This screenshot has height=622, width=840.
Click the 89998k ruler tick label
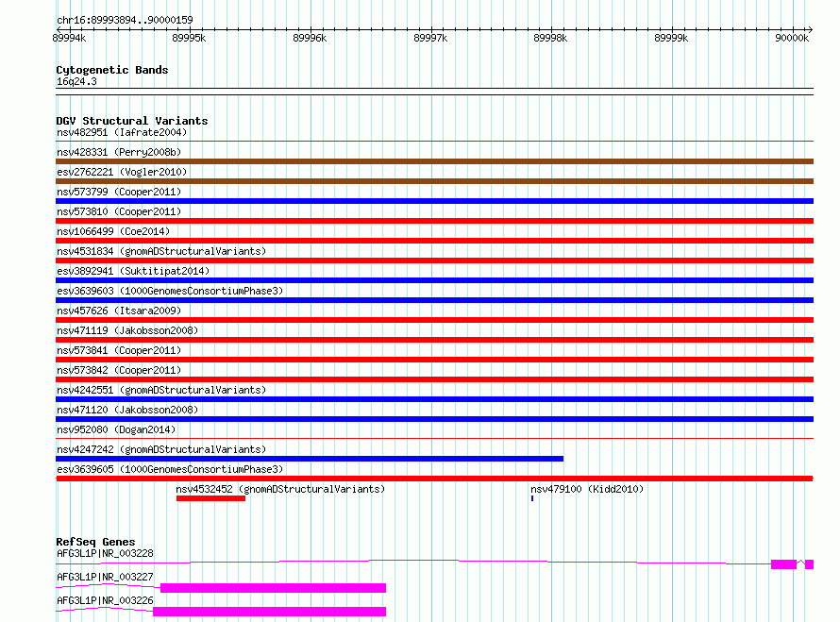pyautogui.click(x=550, y=38)
